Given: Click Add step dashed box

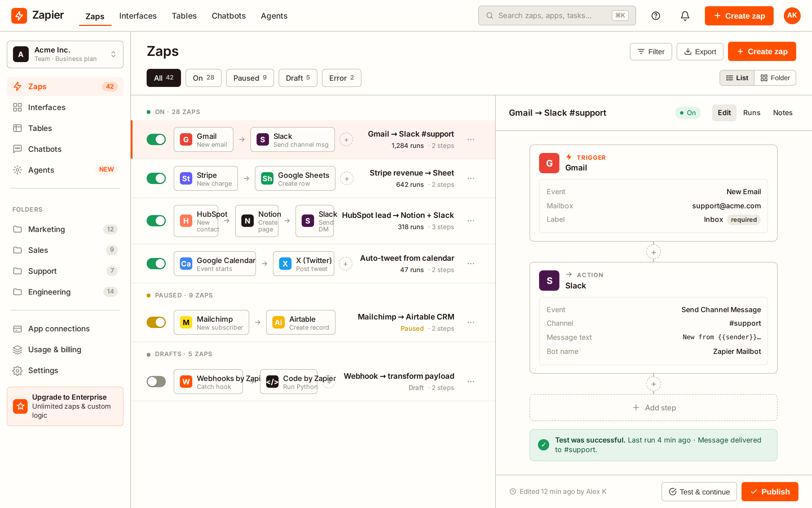Looking at the screenshot, I should pyautogui.click(x=653, y=408).
